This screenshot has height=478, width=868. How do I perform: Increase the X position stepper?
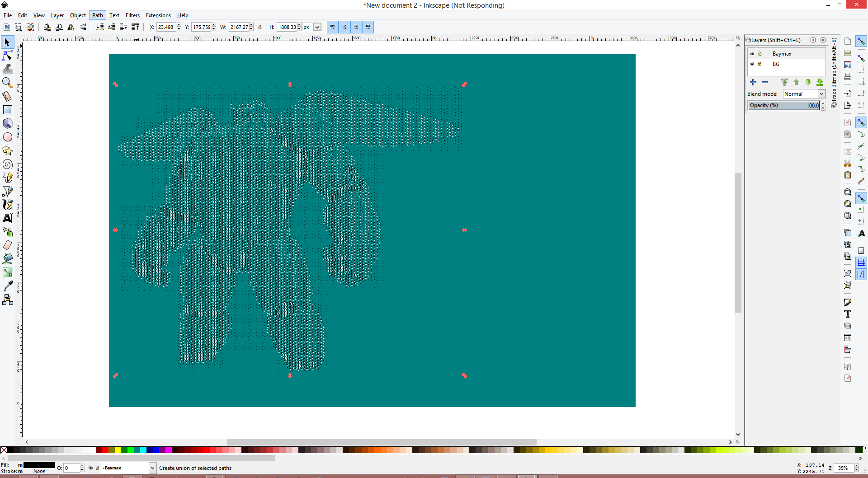coord(179,25)
